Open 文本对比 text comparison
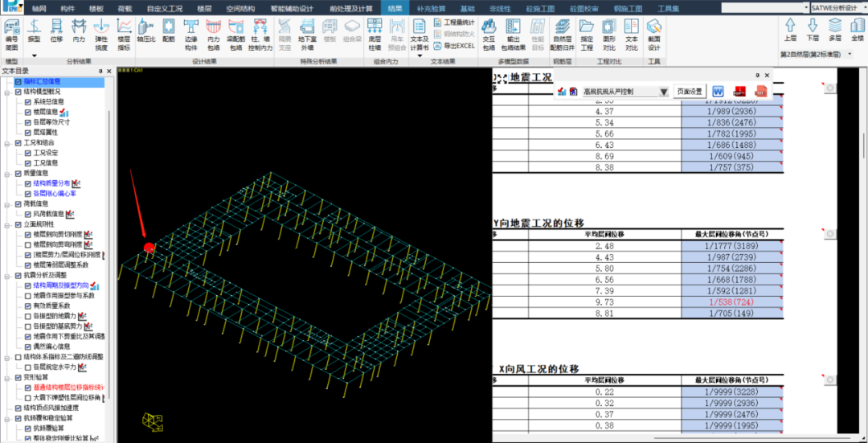Screen dimensions: 868x443 pyautogui.click(x=632, y=35)
